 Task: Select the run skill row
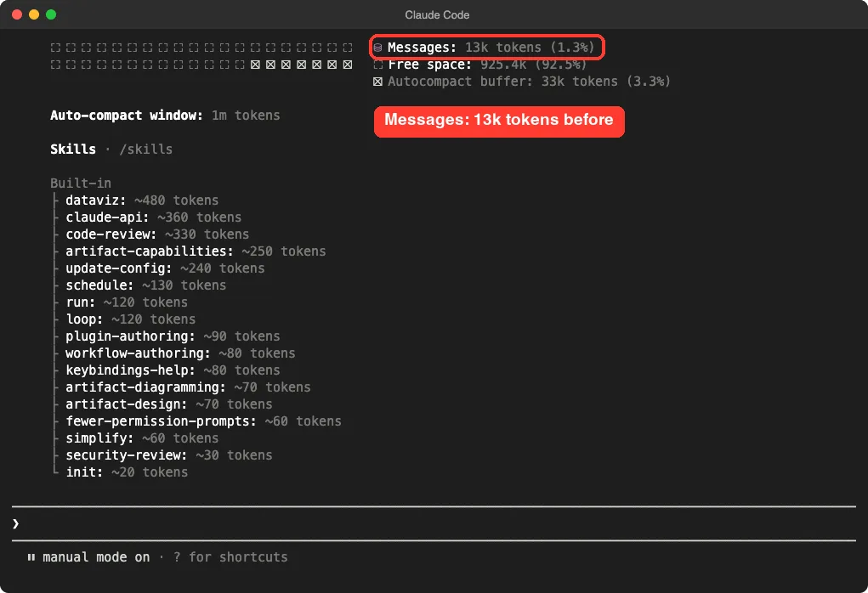[126, 302]
